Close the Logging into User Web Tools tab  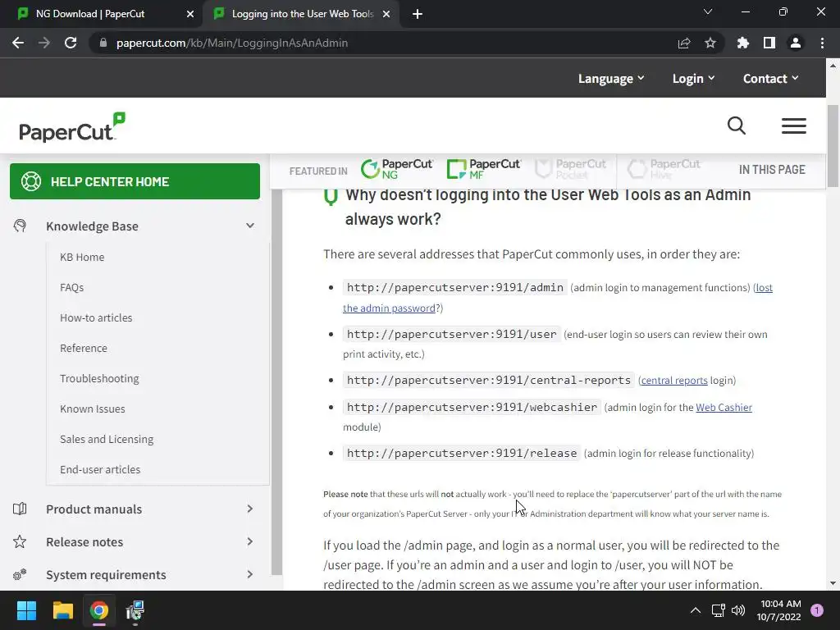tap(386, 14)
